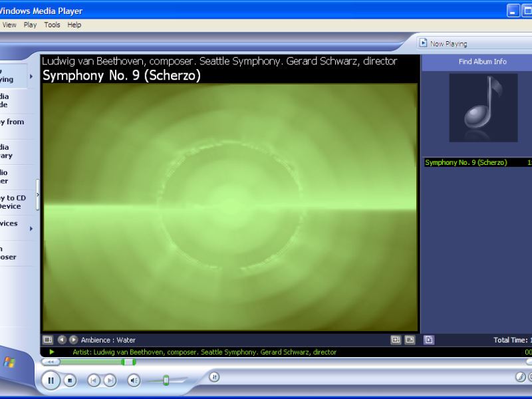Click the Windows logo in the player corner
Viewport: 532px width, 399px height.
tap(9, 362)
